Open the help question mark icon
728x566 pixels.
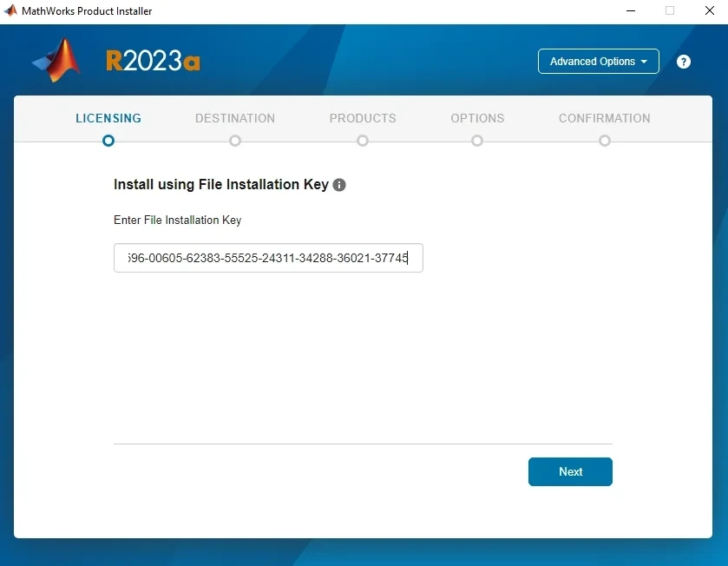(683, 62)
